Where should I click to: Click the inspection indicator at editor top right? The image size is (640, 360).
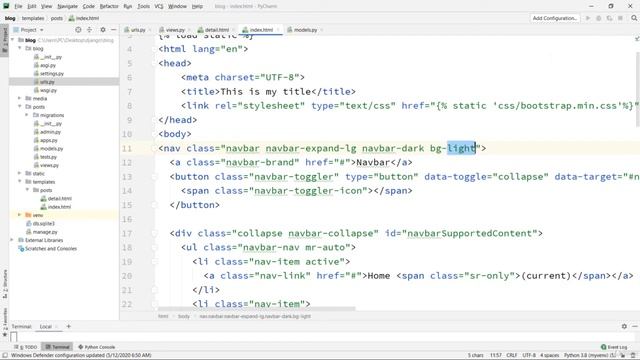tap(637, 39)
